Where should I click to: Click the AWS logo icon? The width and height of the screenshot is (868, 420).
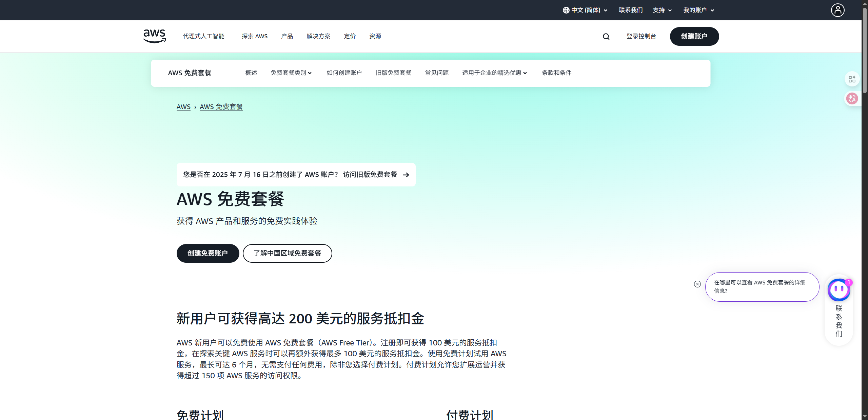[x=154, y=36]
